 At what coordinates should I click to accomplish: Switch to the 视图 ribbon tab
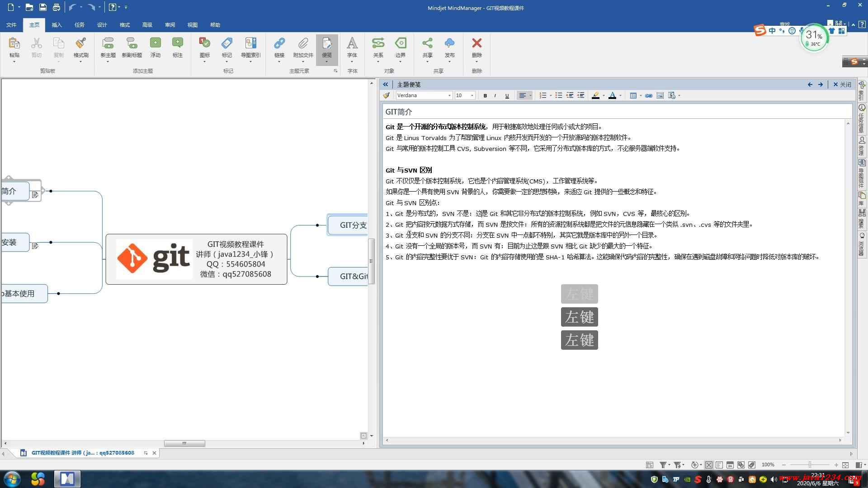pos(193,25)
